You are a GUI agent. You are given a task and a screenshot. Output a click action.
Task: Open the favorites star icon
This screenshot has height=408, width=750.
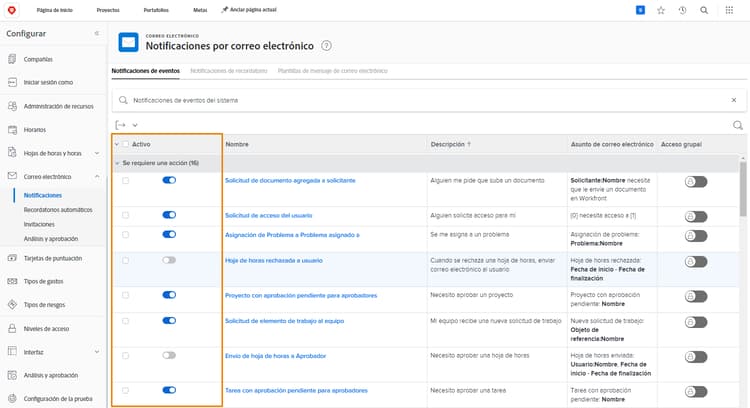click(x=661, y=10)
